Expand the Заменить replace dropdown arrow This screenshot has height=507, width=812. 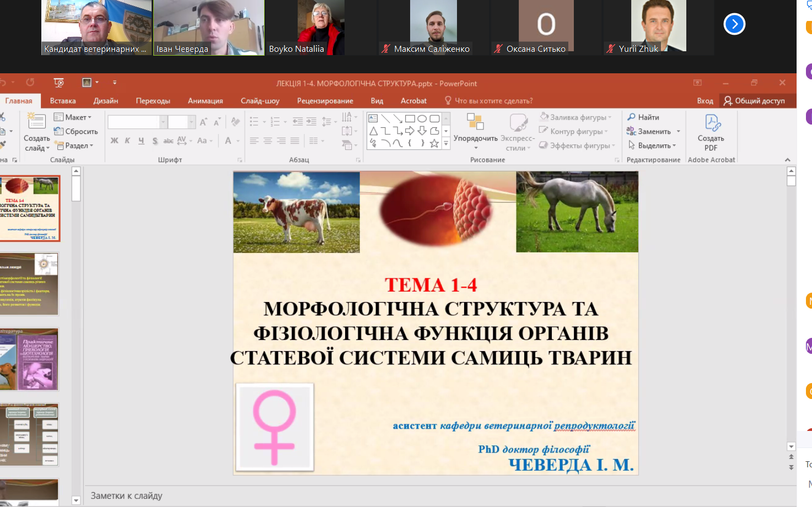[x=679, y=132]
